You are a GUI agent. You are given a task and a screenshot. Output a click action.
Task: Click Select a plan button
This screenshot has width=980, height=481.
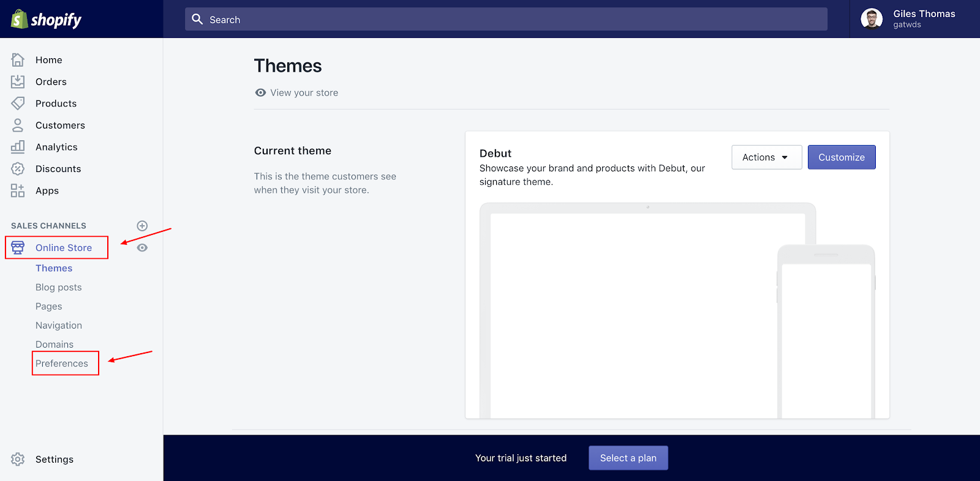tap(628, 458)
